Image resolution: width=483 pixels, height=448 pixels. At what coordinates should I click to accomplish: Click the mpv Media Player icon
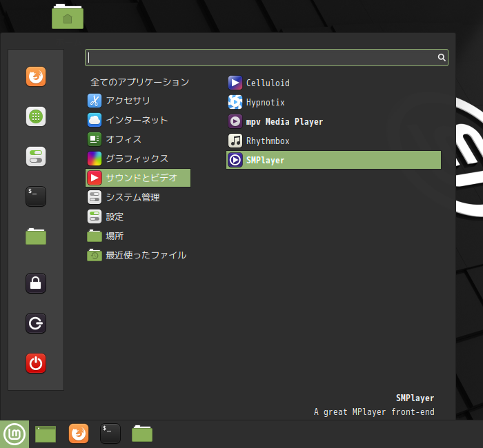235,121
